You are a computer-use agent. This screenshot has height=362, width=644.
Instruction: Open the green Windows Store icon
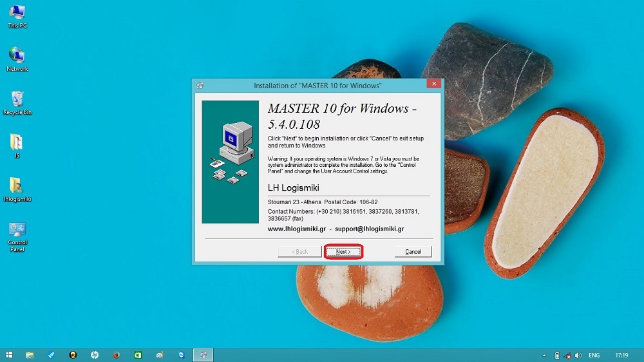pos(138,355)
